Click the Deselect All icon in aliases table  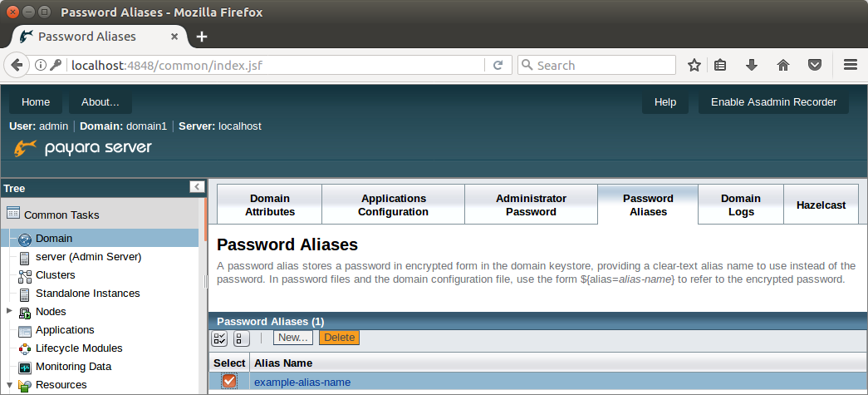point(242,338)
